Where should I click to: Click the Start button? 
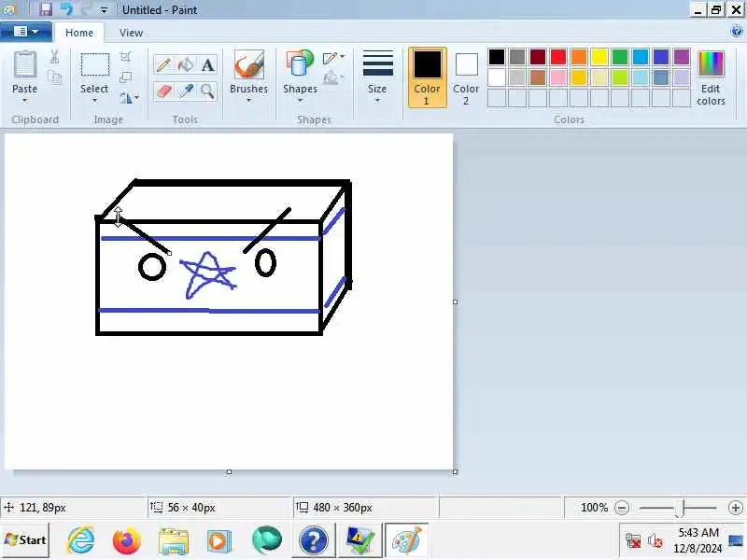(x=25, y=540)
